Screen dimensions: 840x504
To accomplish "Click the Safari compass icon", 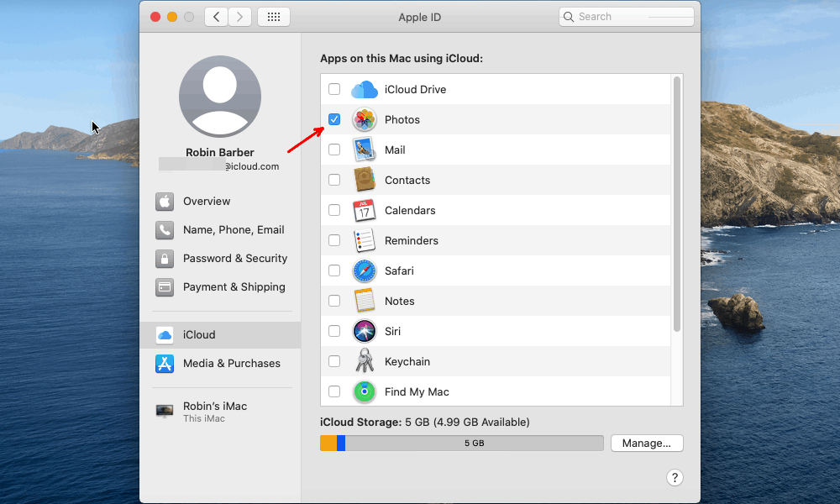I will tap(365, 271).
